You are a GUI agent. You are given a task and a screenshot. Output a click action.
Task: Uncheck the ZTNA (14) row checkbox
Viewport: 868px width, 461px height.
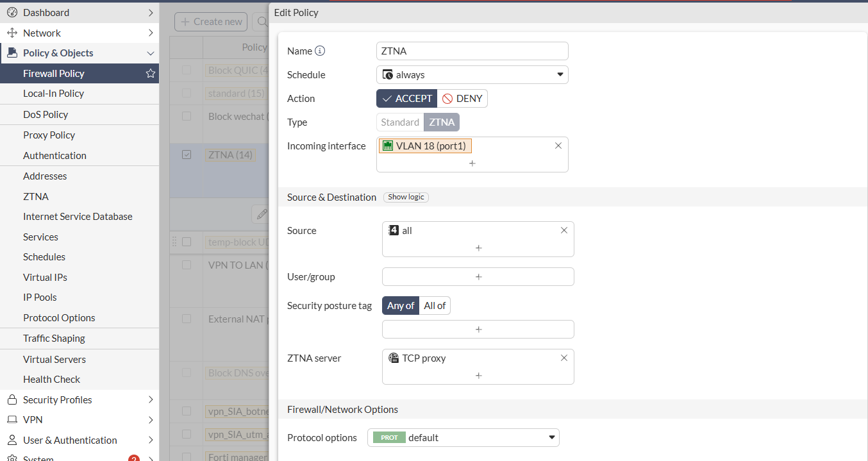(187, 155)
